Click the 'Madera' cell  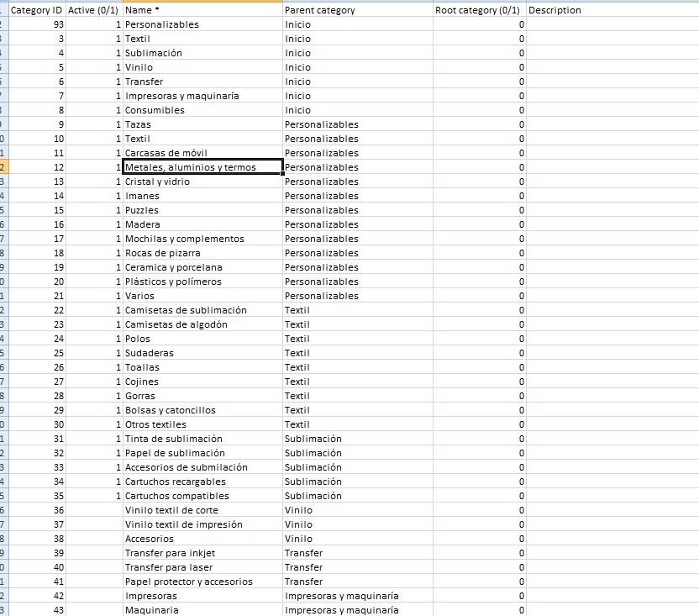coord(202,224)
